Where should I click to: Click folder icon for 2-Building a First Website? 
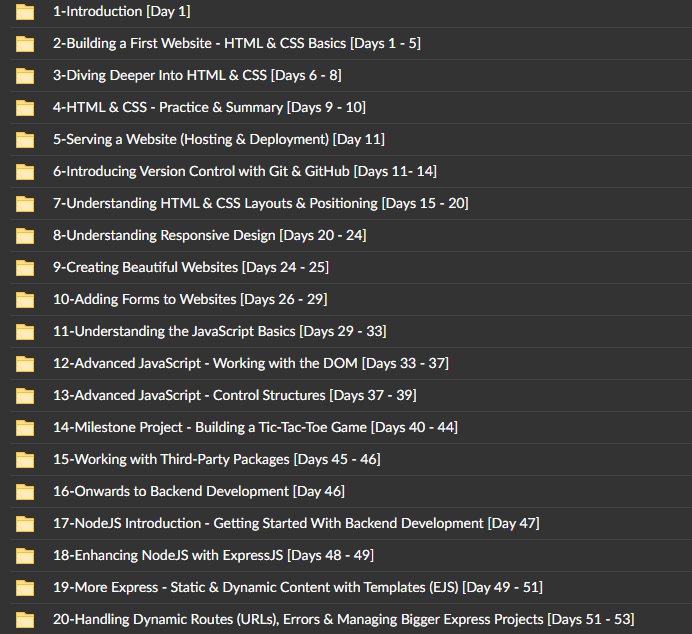coord(25,44)
